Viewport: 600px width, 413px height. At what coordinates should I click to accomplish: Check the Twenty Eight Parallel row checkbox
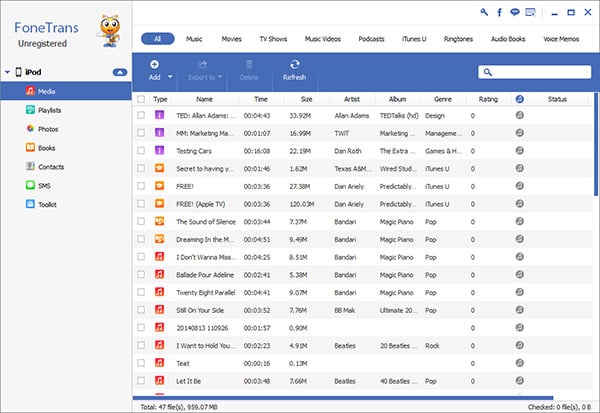pyautogui.click(x=141, y=292)
